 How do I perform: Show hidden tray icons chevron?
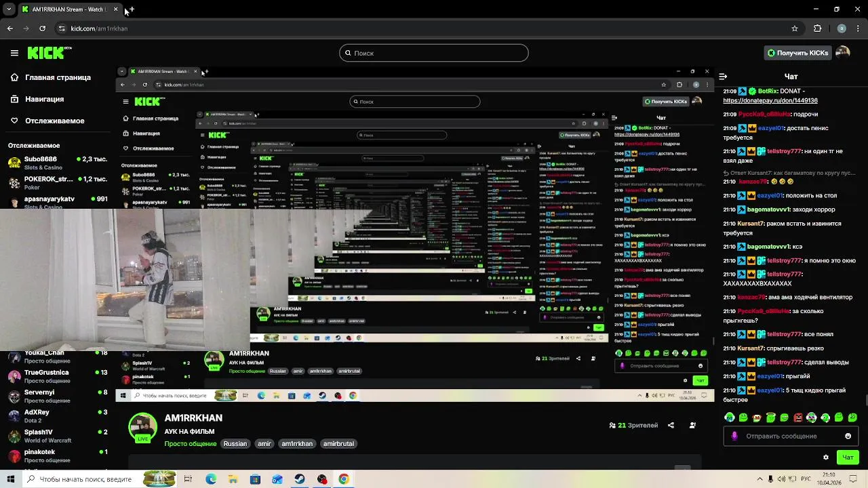759,479
